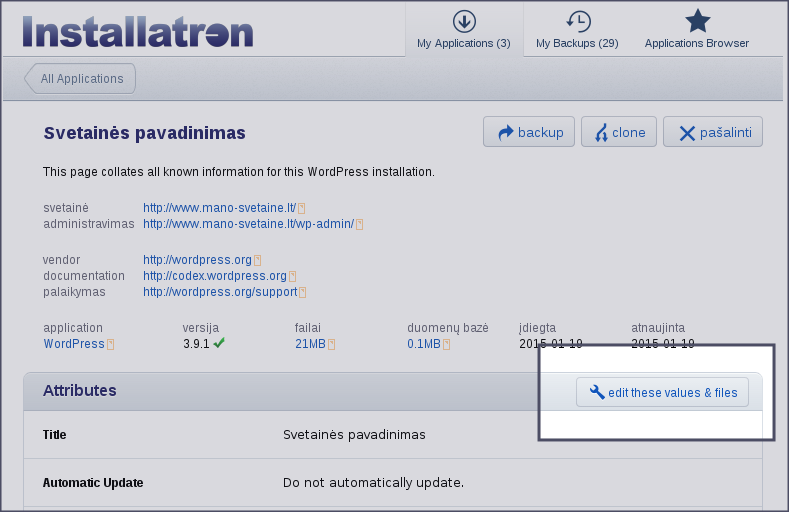Click the external link icon beside wordpress.org vendor link
The image size is (789, 512).
point(258,260)
